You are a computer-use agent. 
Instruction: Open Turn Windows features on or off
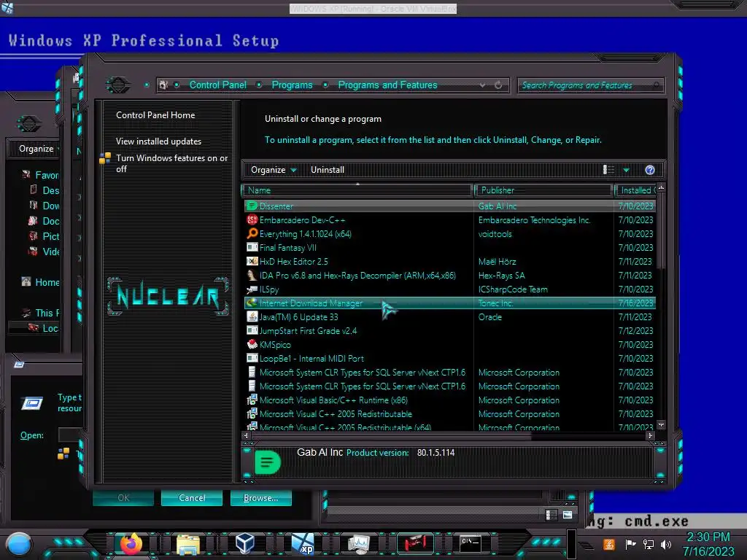[x=171, y=163]
